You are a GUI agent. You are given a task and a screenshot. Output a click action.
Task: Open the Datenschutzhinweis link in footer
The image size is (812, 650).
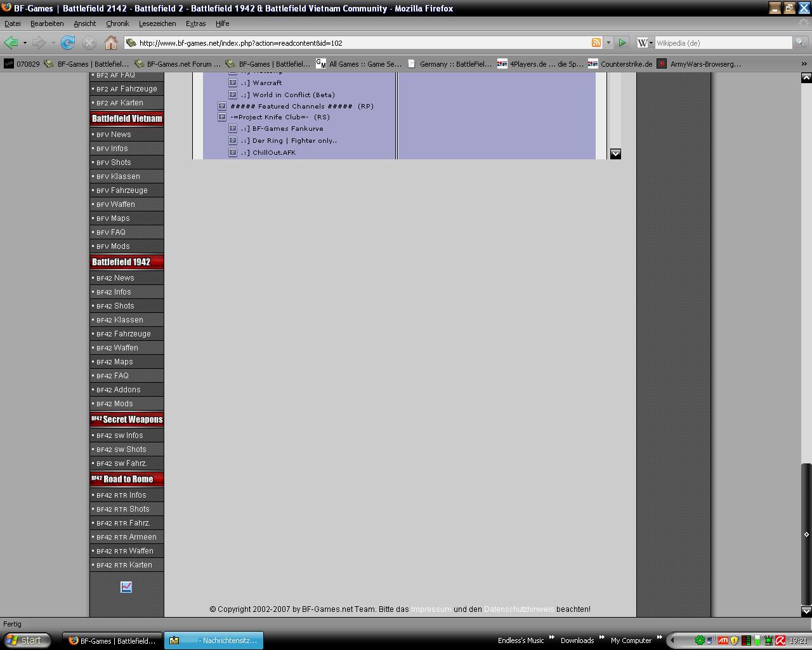(519, 609)
